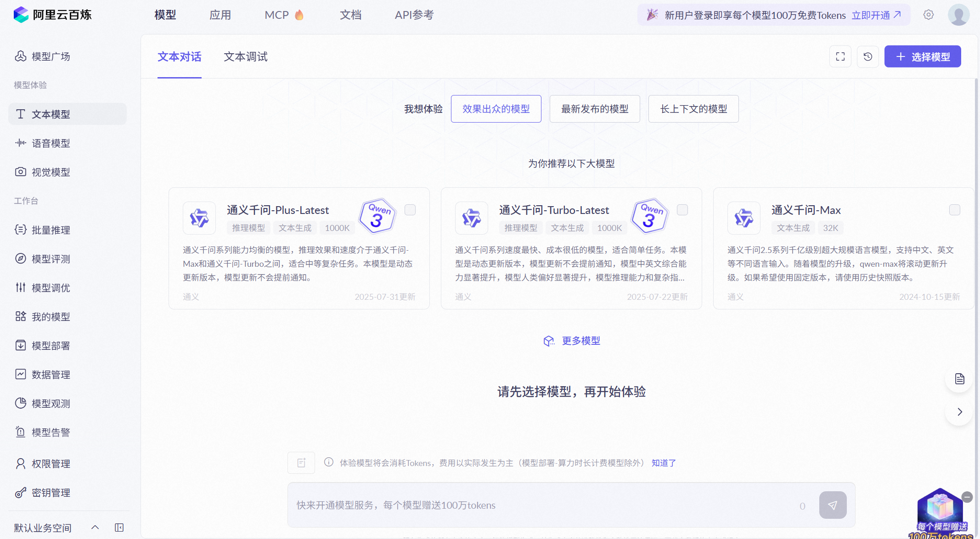Click the 选择模型 button
The image size is (980, 539).
tap(923, 56)
